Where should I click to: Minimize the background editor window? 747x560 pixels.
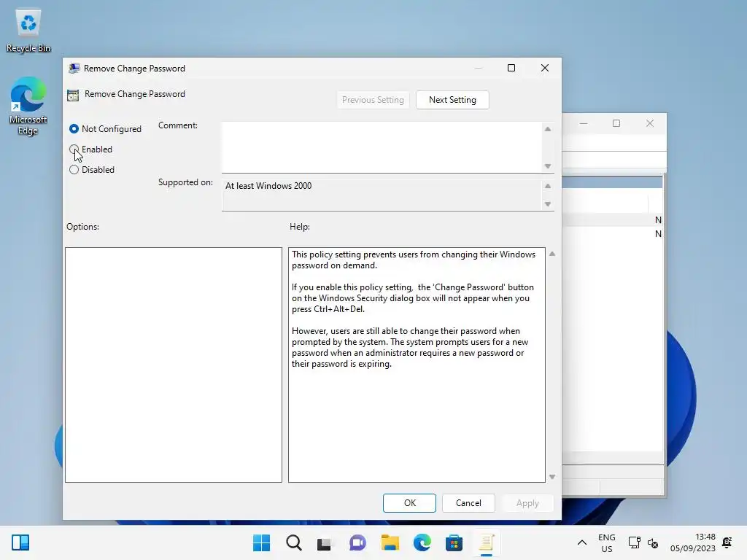coord(583,124)
